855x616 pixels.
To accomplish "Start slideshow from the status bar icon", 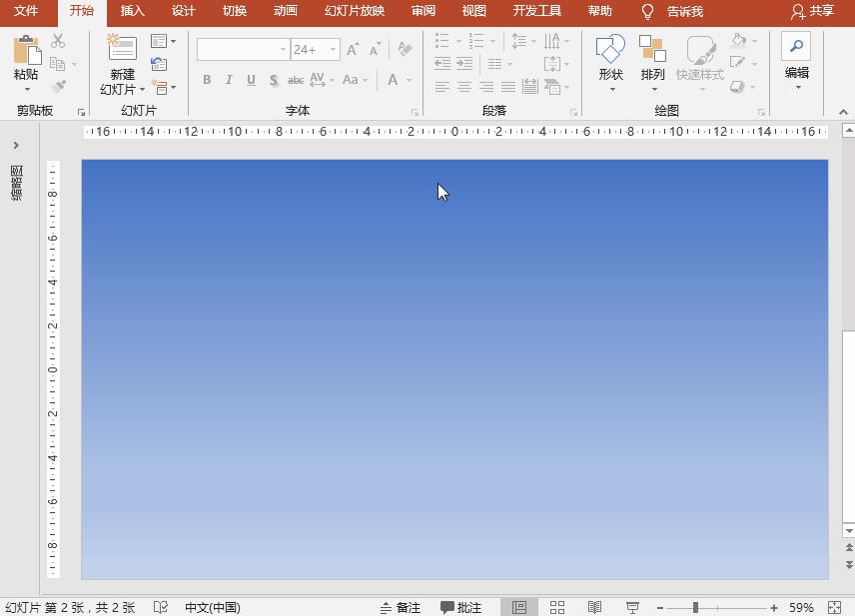I will click(x=632, y=606).
